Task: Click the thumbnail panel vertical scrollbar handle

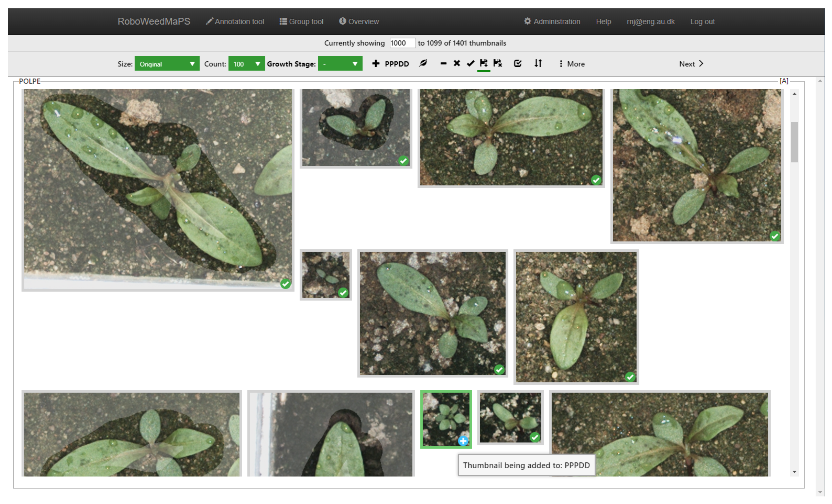Action: click(794, 142)
